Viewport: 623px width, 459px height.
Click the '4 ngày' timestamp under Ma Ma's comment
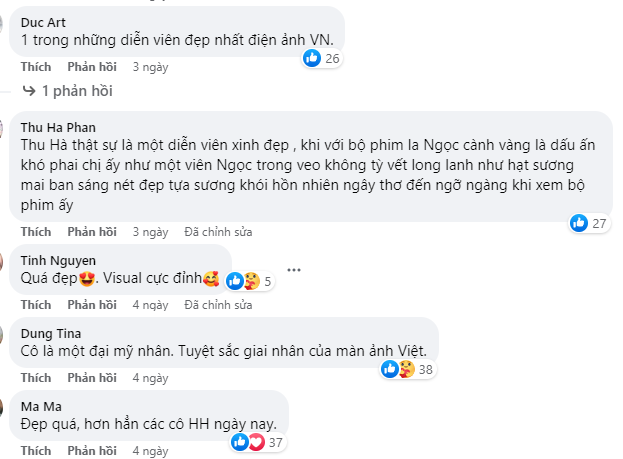point(150,451)
